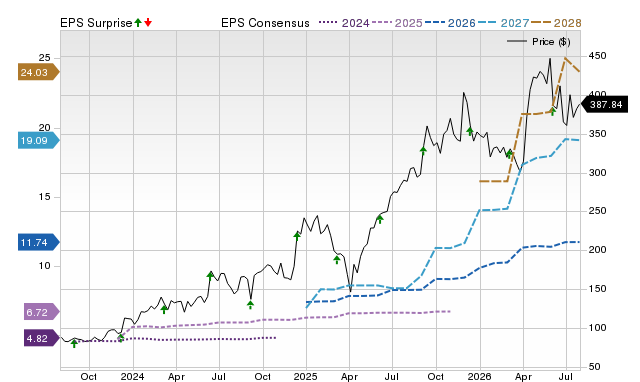Click the 350 label on the price axis

[x=597, y=134]
